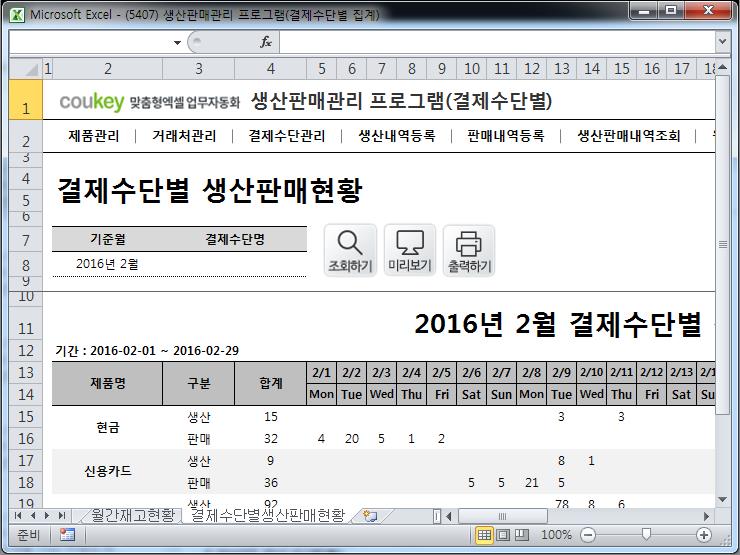Open print preview with 미리보기 button

coord(410,251)
